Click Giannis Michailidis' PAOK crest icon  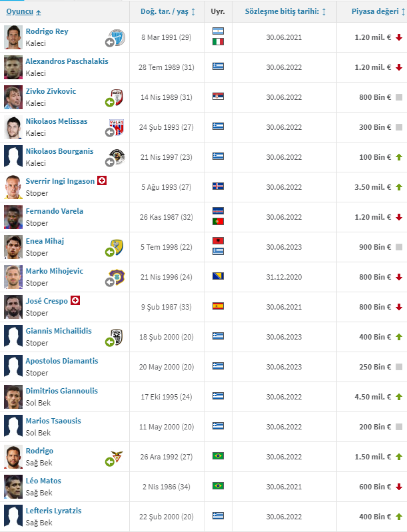coord(117,337)
